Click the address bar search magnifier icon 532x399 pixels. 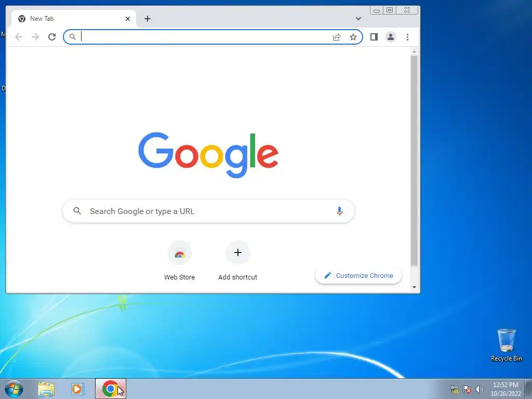pos(72,37)
